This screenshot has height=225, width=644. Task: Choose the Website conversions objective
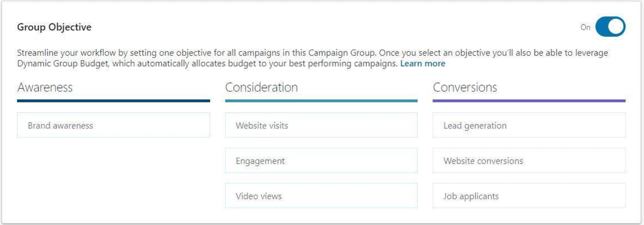528,161
